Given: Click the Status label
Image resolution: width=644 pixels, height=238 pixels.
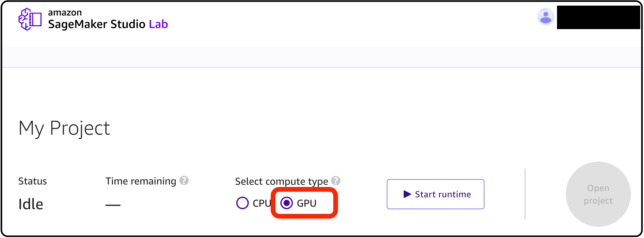Looking at the screenshot, I should tap(33, 181).
